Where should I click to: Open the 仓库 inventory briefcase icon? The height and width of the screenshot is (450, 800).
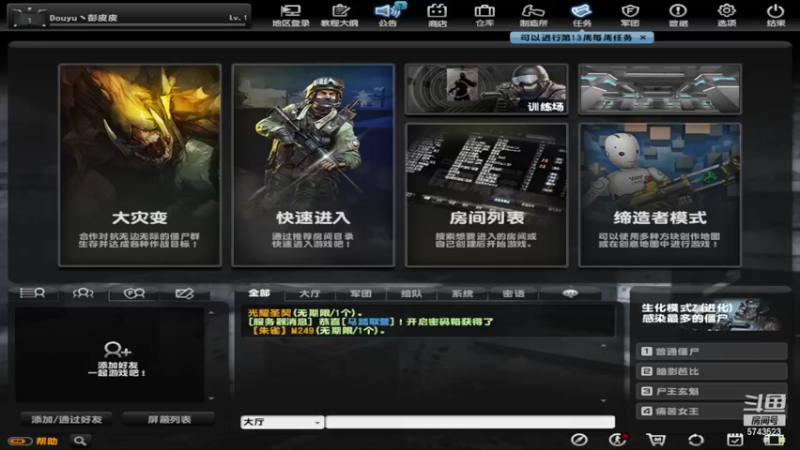coord(484,15)
